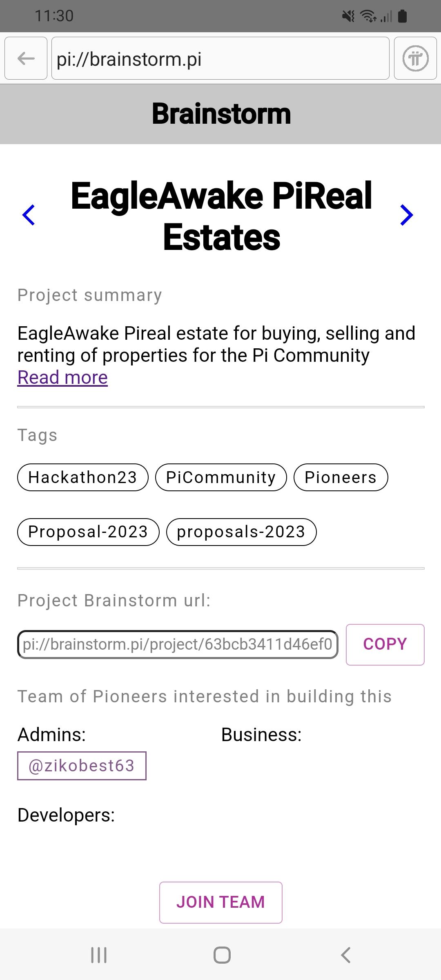This screenshot has width=441, height=980.
Task: Open the Pi logo menu icon
Action: 415,58
